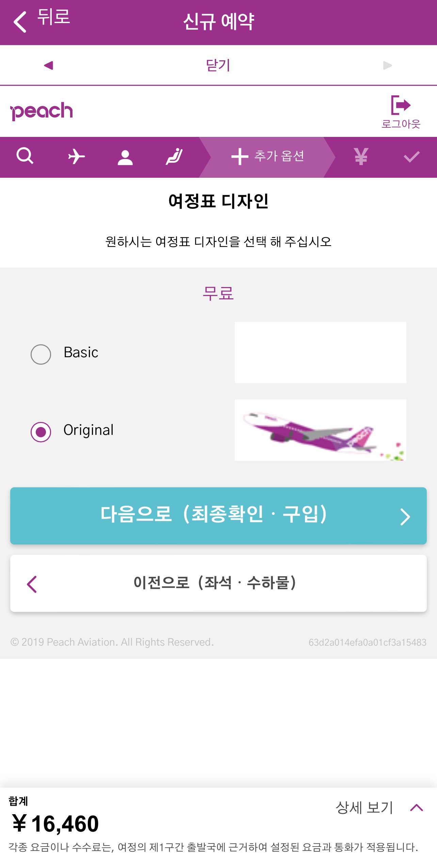This screenshot has width=437, height=868.
Task: Go back with 이전으로 (좌석 · 수하물) button
Action: [218, 583]
